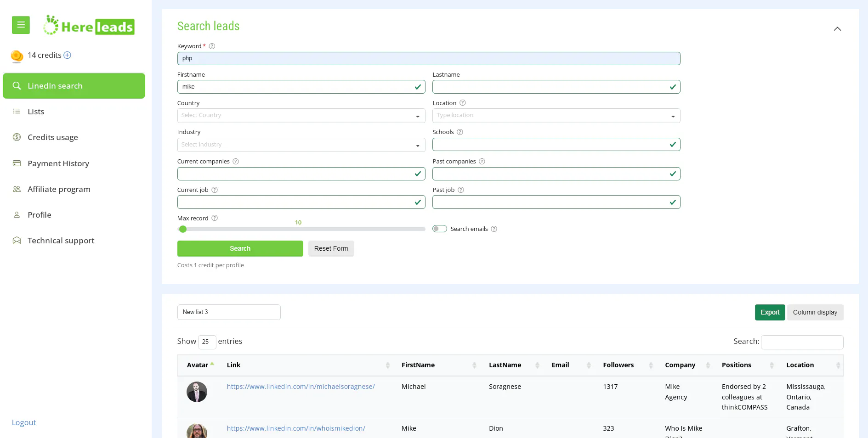Collapse the Search leads panel chevron

(837, 29)
